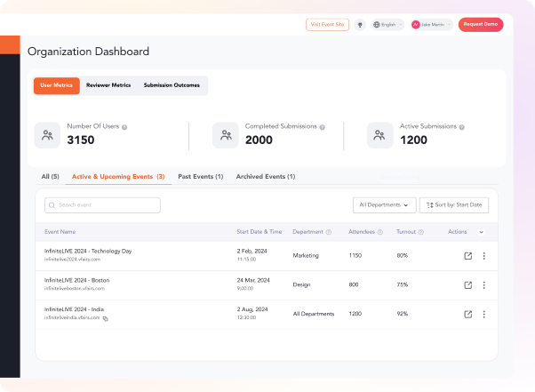The height and width of the screenshot is (392, 535).
Task: Click info icon next to Completed Submissions
Action: [x=322, y=127]
